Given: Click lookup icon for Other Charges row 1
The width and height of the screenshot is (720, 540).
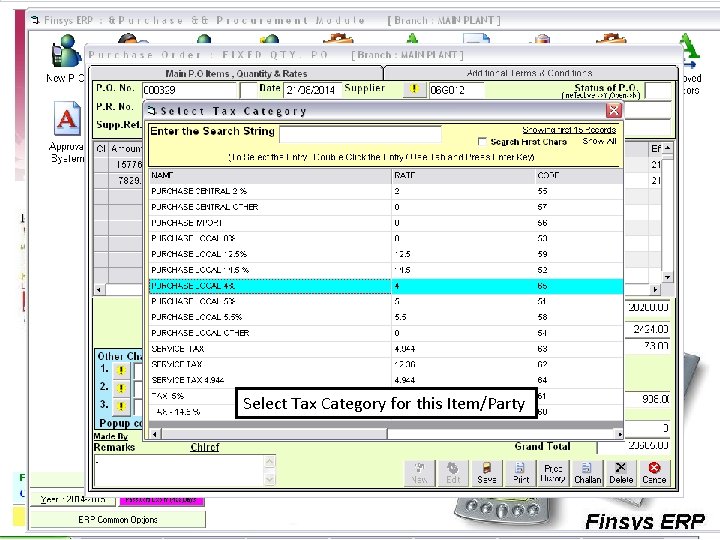Looking at the screenshot, I should (121, 370).
